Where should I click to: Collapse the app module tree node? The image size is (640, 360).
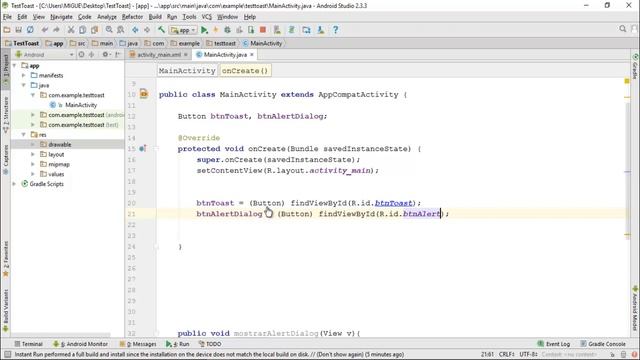tap(15, 65)
